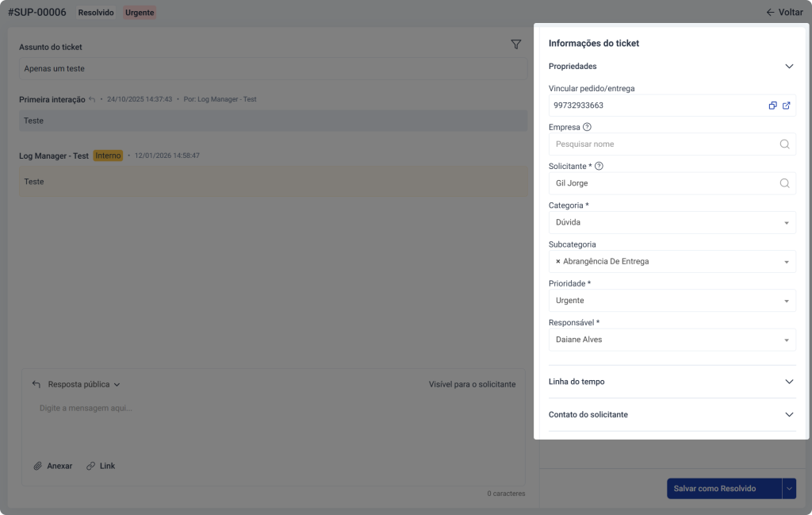
Task: Open the Categoria dropdown showing Dúvida
Action: tap(672, 222)
